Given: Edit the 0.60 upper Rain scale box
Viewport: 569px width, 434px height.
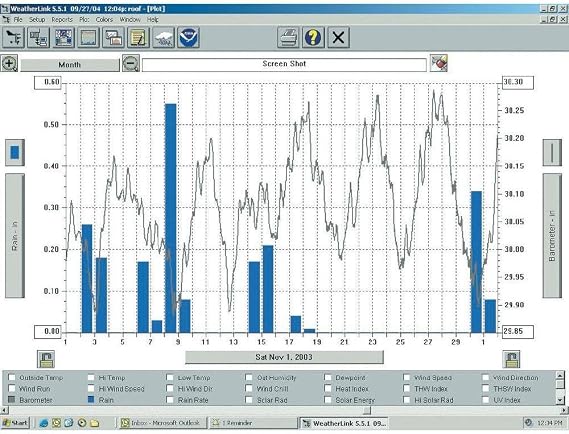Looking at the screenshot, I should click(48, 82).
